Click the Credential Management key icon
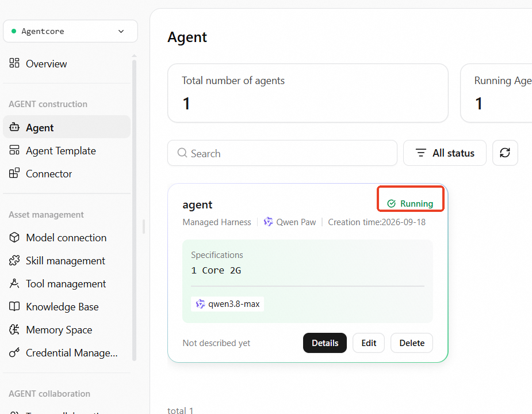This screenshot has height=414, width=532. tap(14, 352)
